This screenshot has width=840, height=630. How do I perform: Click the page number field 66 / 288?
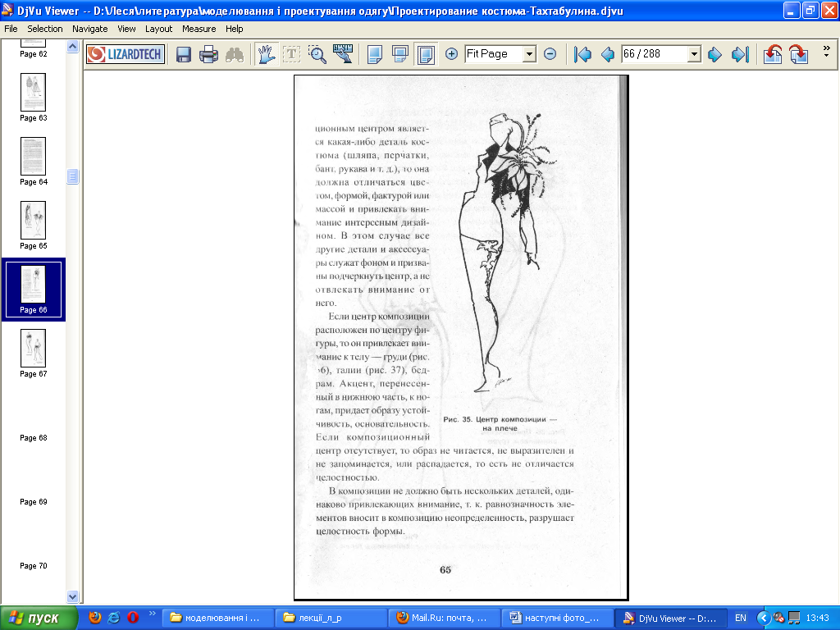654,54
